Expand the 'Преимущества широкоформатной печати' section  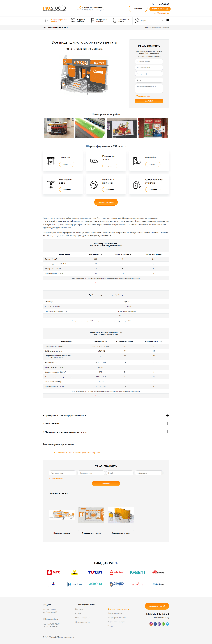click(106, 415)
